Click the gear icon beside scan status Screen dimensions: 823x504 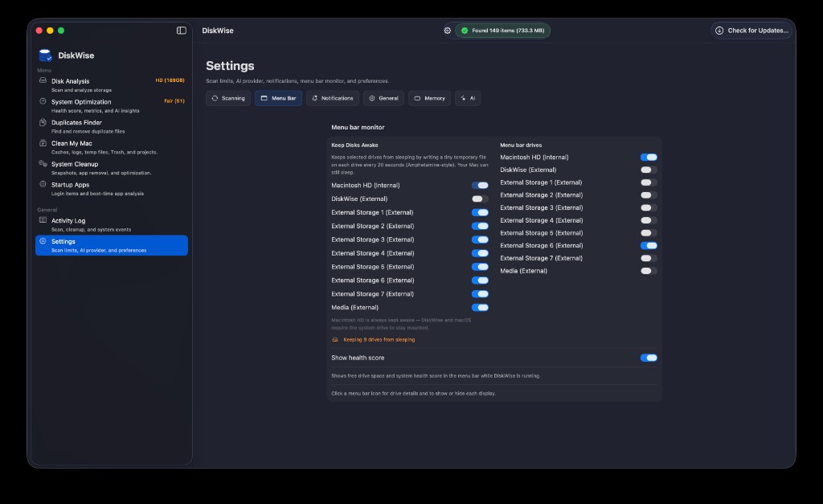(447, 31)
